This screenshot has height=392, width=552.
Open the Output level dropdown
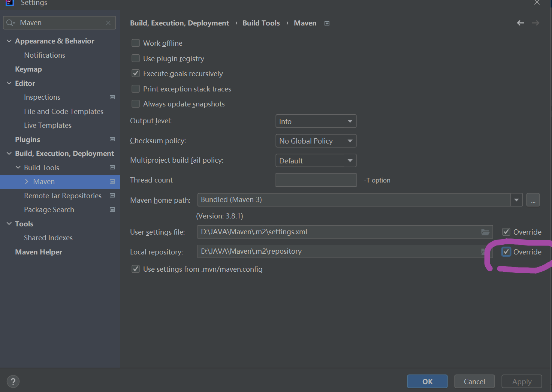316,121
